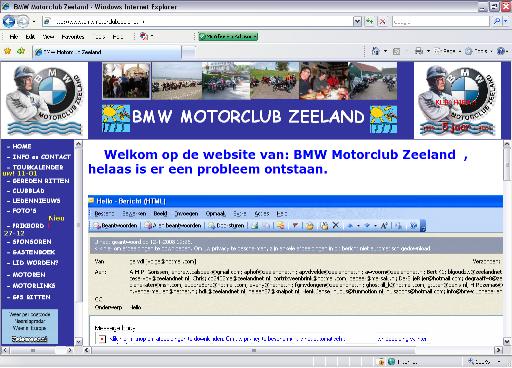
Task: Expand the address bar dropdown arrow
Action: click(x=357, y=22)
